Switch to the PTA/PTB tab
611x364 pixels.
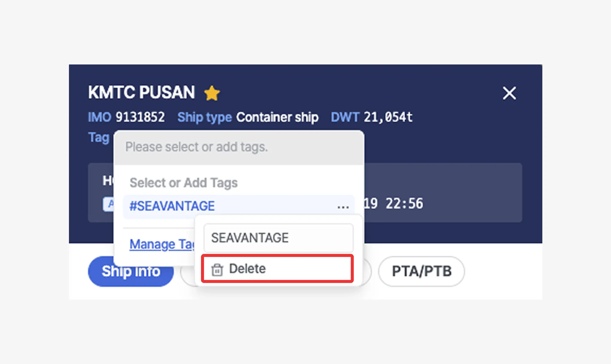point(421,271)
